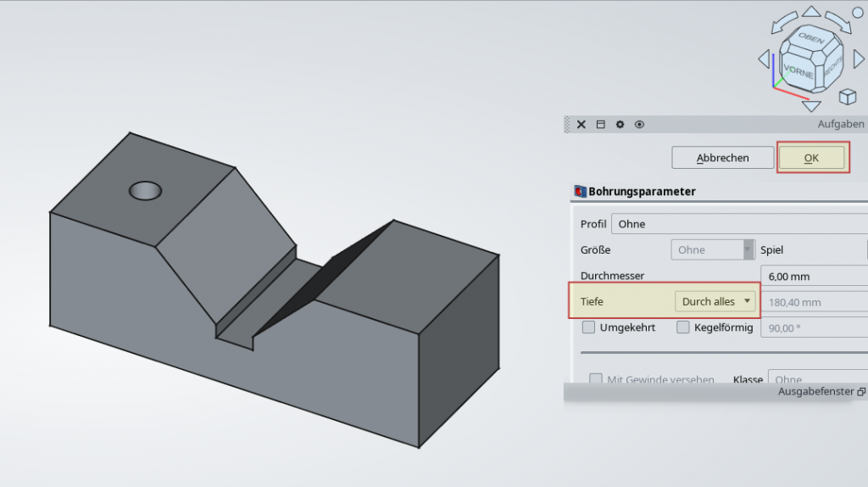
Task: Open the Profil dropdown set to Ohne
Action: tap(737, 224)
